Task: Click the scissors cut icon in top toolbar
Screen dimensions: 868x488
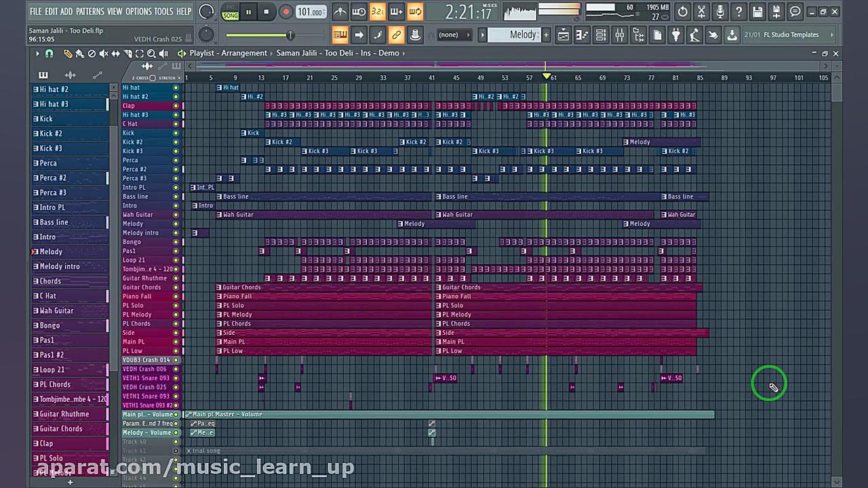Action: click(x=702, y=12)
